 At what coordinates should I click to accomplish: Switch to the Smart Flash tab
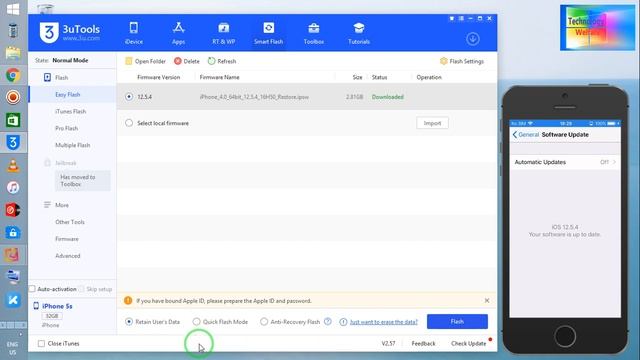click(269, 33)
